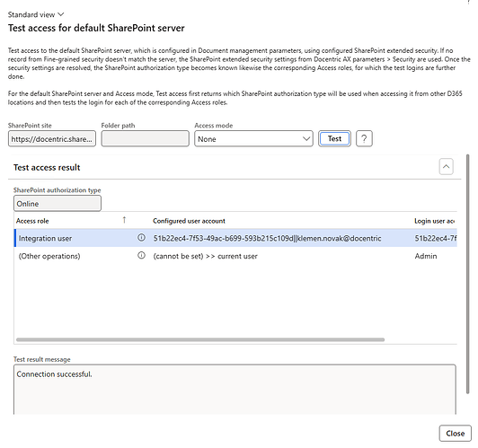This screenshot has height=448, width=478.
Task: Click the Test result message box
Action: [x=235, y=390]
